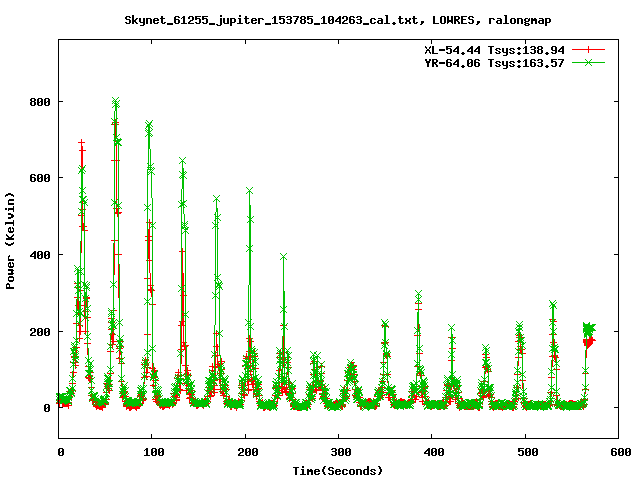Click the 400 tick label on y-axis

click(x=40, y=255)
